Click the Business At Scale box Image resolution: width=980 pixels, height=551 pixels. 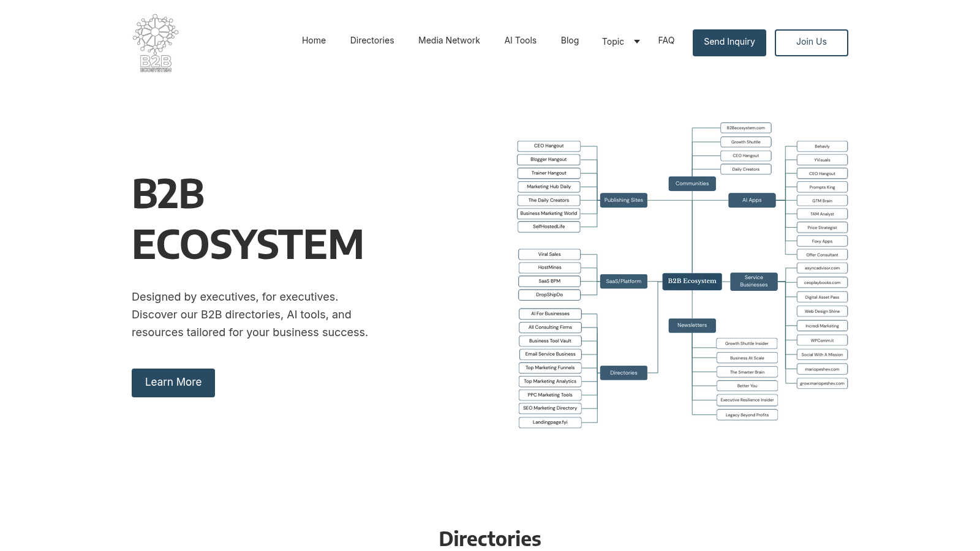click(747, 358)
